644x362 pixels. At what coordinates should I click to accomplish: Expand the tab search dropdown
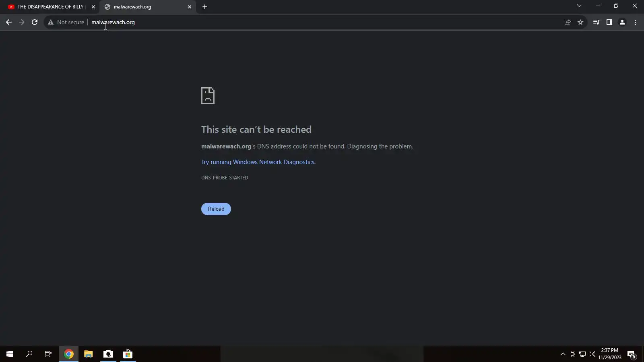pyautogui.click(x=579, y=6)
